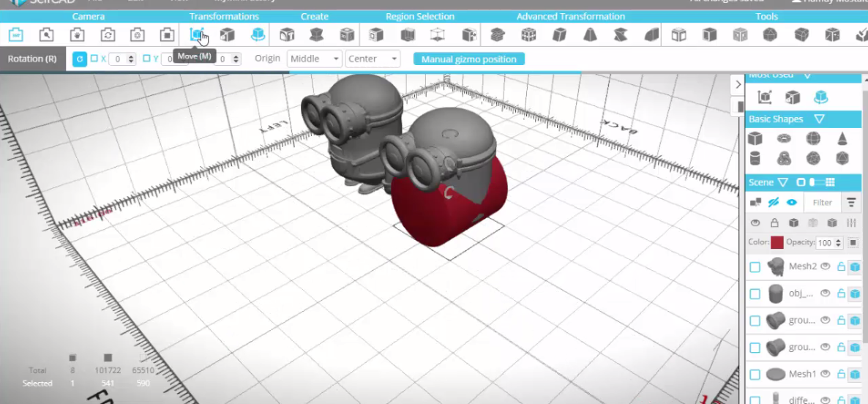Add a torus from Basic Shapes
This screenshot has width=868, height=404.
click(783, 138)
